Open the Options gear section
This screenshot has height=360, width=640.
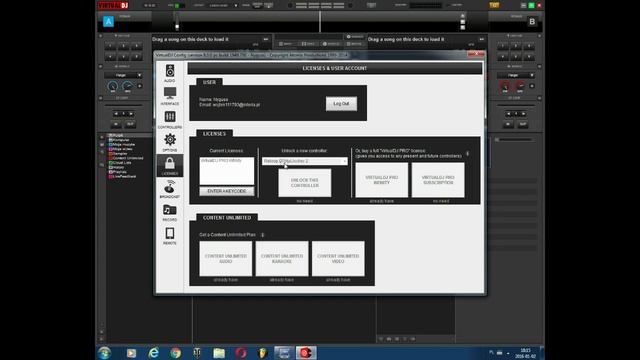click(x=170, y=142)
